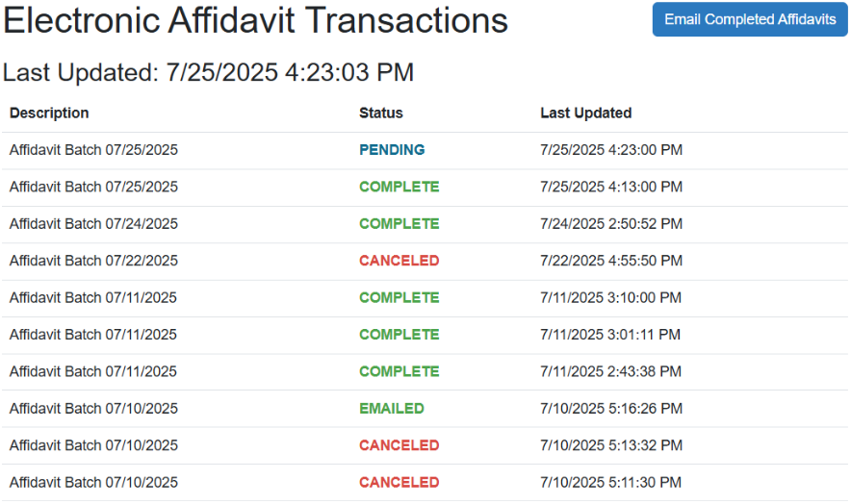Click the Last Updated column header
The width and height of the screenshot is (851, 504).
click(585, 113)
